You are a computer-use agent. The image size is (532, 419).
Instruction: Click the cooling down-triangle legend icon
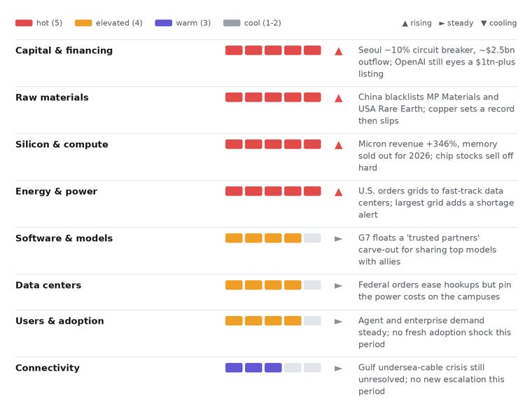pos(484,23)
